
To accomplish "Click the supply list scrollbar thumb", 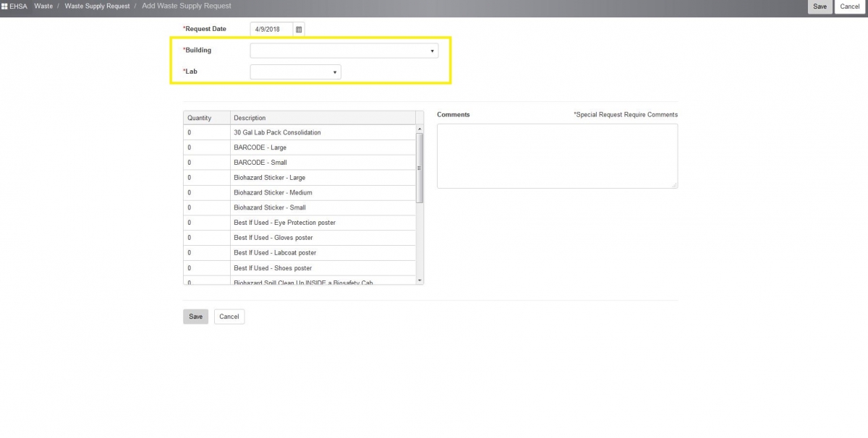I will coord(420,168).
